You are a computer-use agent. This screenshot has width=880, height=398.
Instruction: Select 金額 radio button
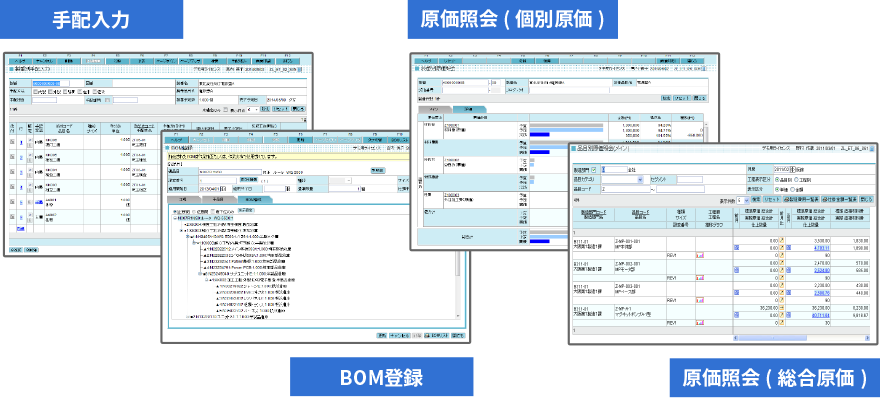pyautogui.click(x=792, y=190)
